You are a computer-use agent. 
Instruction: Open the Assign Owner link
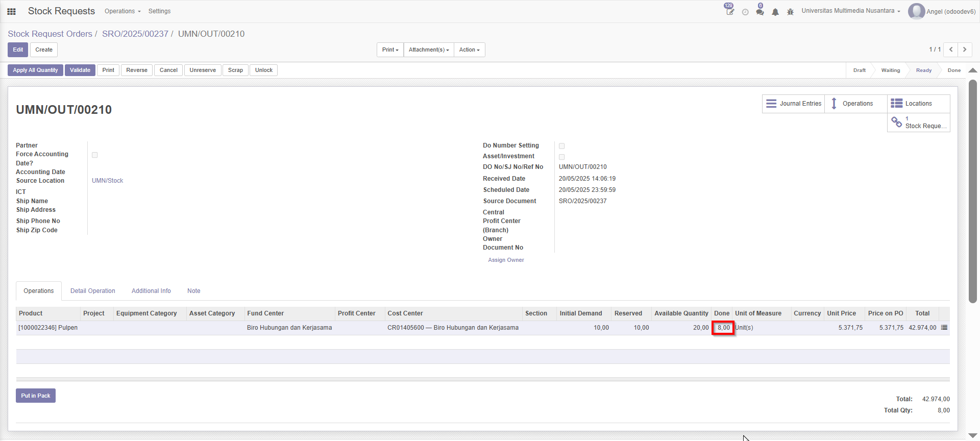point(506,260)
